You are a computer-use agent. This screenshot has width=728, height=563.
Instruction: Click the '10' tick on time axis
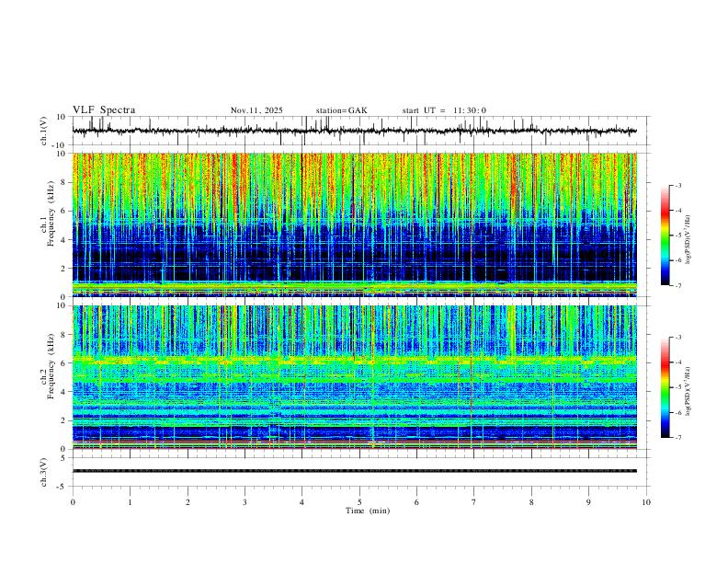646,502
